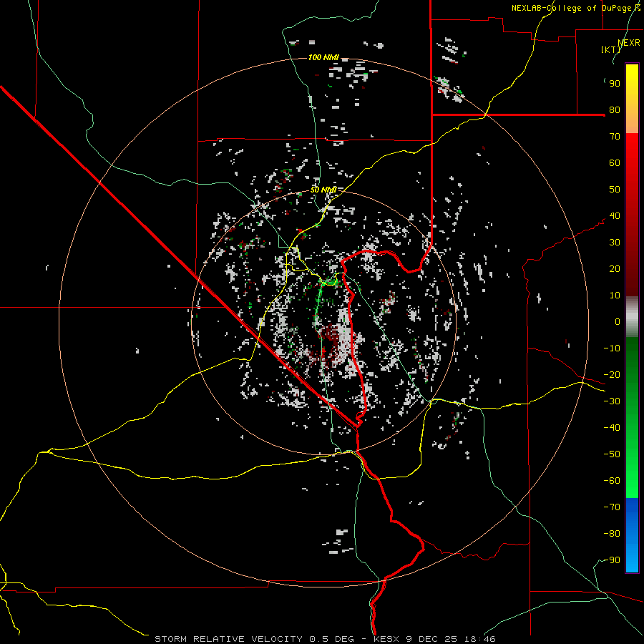This screenshot has width=644, height=644.
Task: Click the positive 20 value on velocity scale
Action: (x=615, y=268)
